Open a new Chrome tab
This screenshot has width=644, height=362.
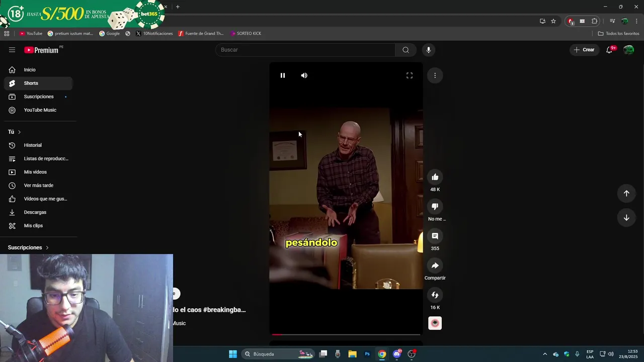click(178, 7)
